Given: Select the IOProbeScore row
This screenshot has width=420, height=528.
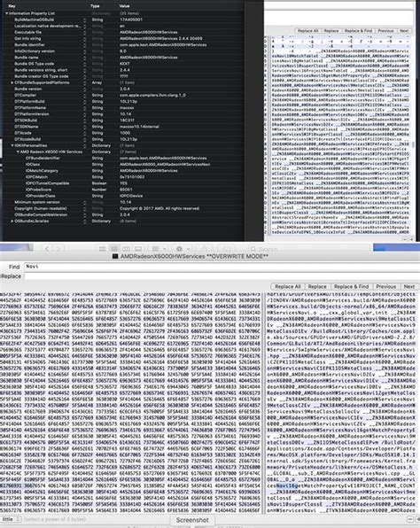Looking at the screenshot, I should [124, 190].
